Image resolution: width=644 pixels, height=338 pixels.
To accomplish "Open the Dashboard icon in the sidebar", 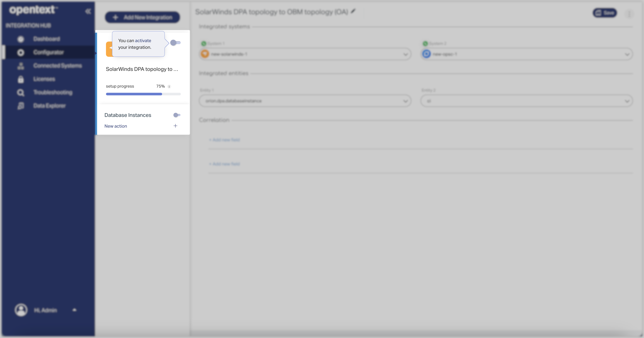I will [21, 39].
